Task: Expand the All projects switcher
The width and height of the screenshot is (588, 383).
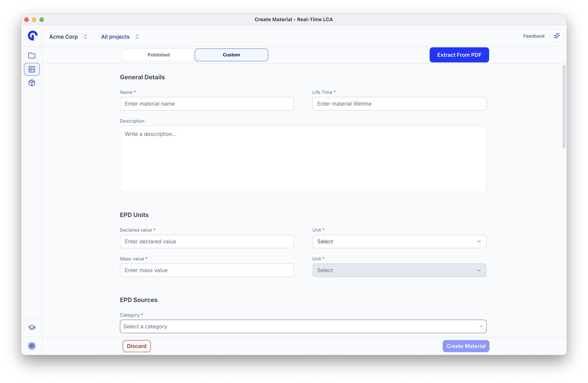Action: coord(137,37)
